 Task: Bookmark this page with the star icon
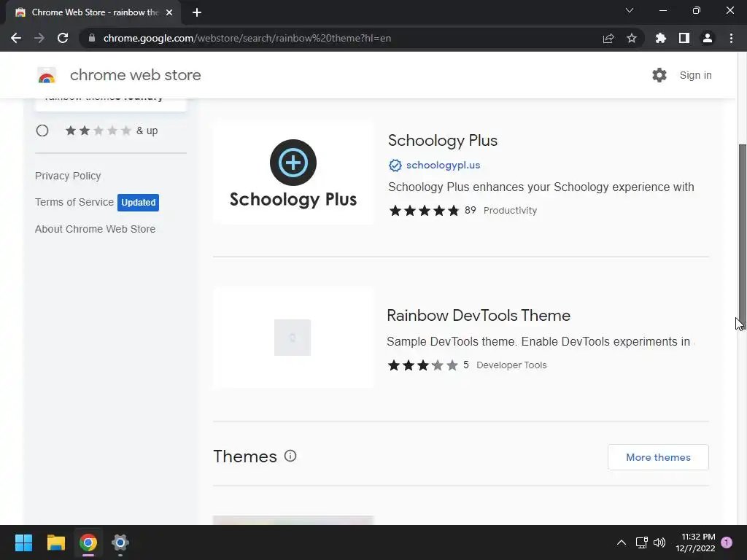click(632, 38)
